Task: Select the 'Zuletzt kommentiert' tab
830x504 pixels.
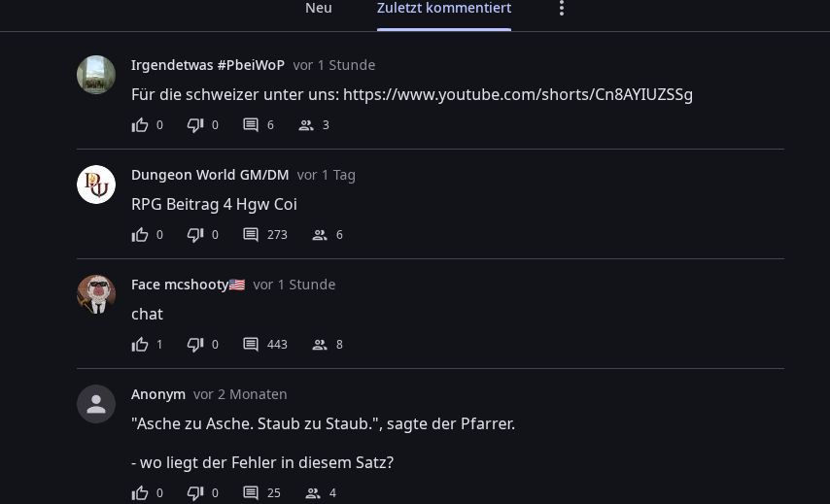Action: pos(444,8)
